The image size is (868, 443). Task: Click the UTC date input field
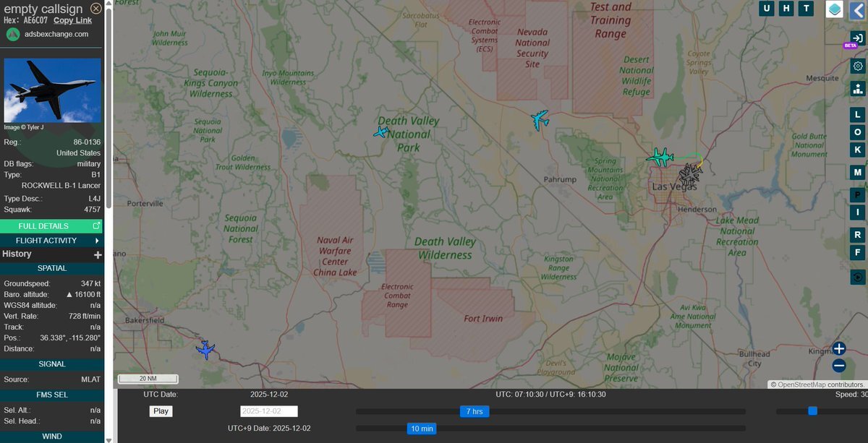268,411
